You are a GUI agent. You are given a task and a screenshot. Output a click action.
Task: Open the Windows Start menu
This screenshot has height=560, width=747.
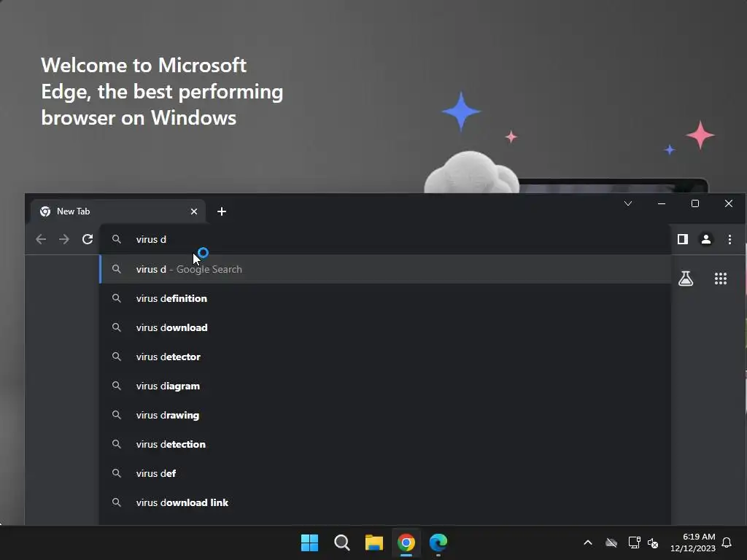point(309,542)
